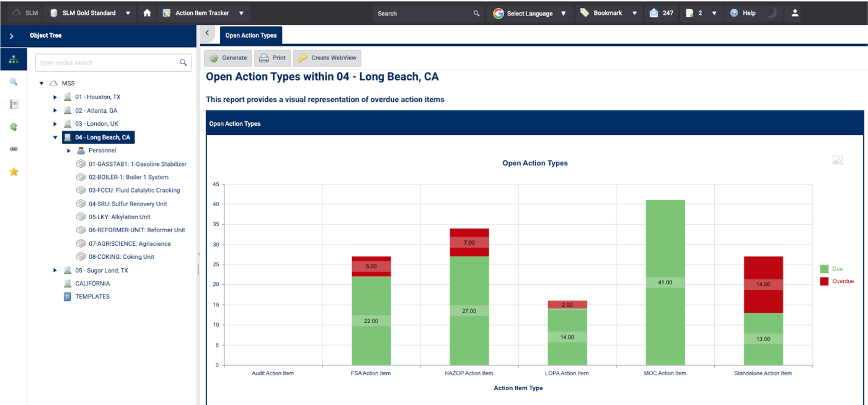Collapse the 04 - Long Beach, CA node

point(55,137)
